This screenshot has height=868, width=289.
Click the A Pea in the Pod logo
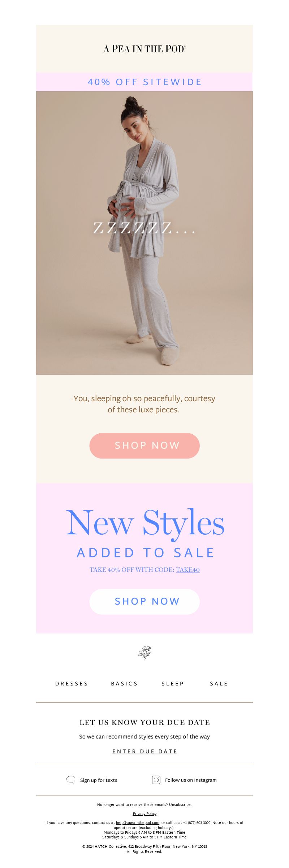[x=144, y=49]
